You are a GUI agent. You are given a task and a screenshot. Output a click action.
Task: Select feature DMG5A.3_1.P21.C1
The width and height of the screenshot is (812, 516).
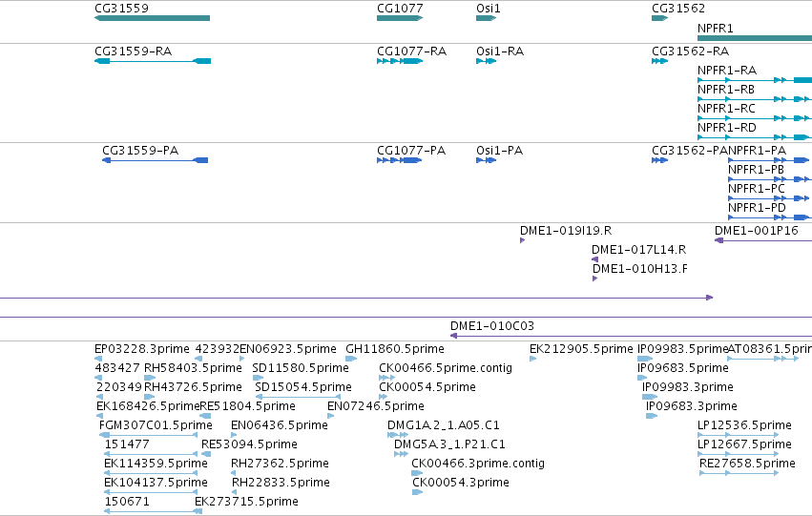coord(402,454)
